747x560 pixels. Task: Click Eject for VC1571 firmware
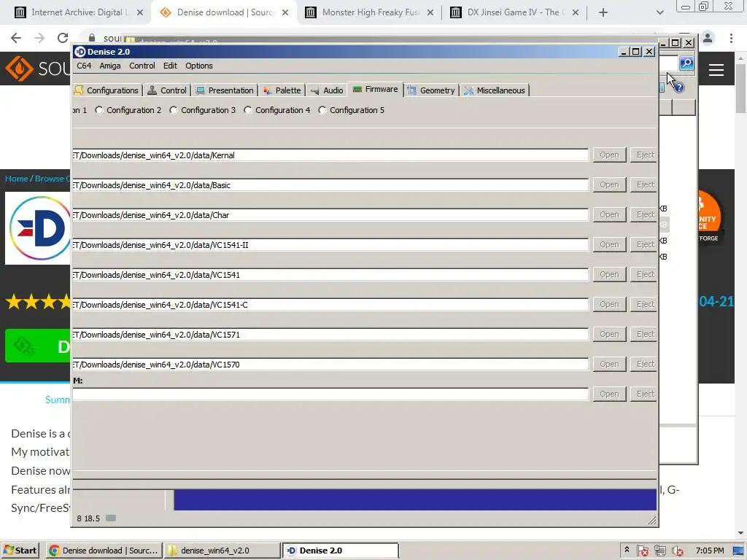644,334
